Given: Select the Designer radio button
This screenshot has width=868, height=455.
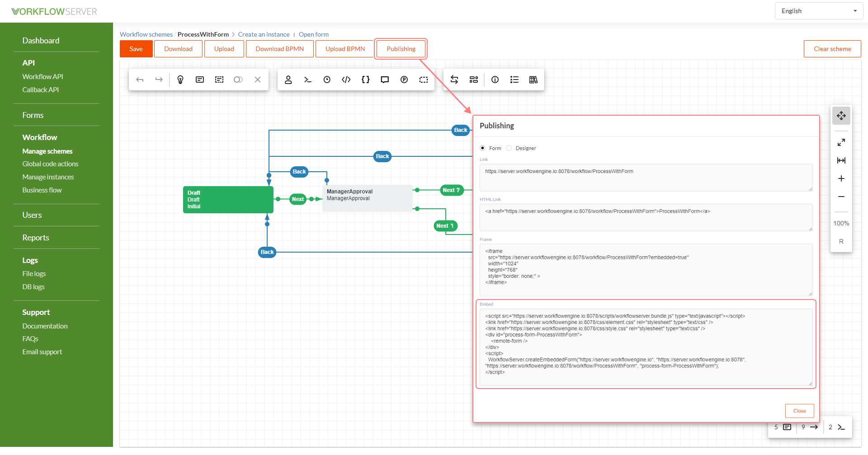Looking at the screenshot, I should point(509,148).
